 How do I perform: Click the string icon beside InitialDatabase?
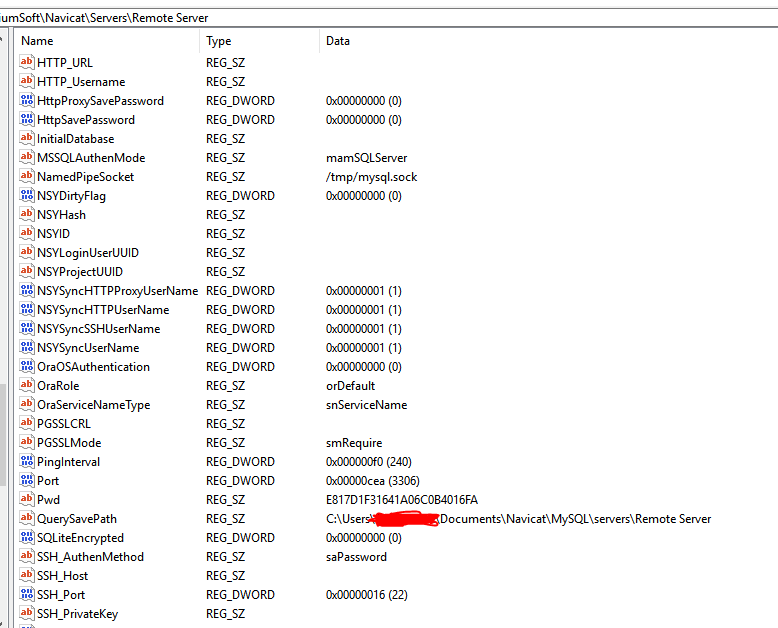(x=27, y=138)
